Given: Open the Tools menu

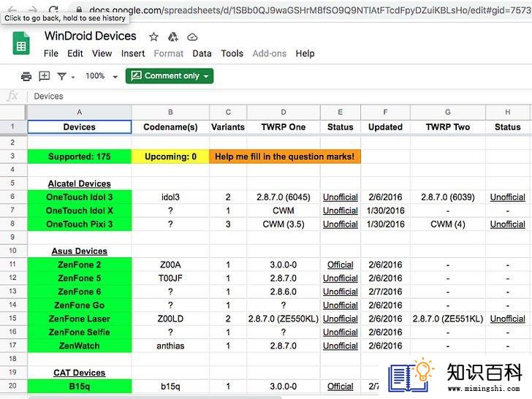Looking at the screenshot, I should click(x=232, y=53).
